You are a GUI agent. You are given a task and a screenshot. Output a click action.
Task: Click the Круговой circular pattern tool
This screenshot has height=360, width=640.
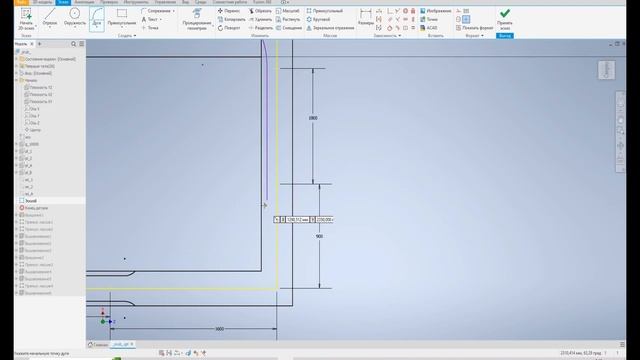point(318,19)
